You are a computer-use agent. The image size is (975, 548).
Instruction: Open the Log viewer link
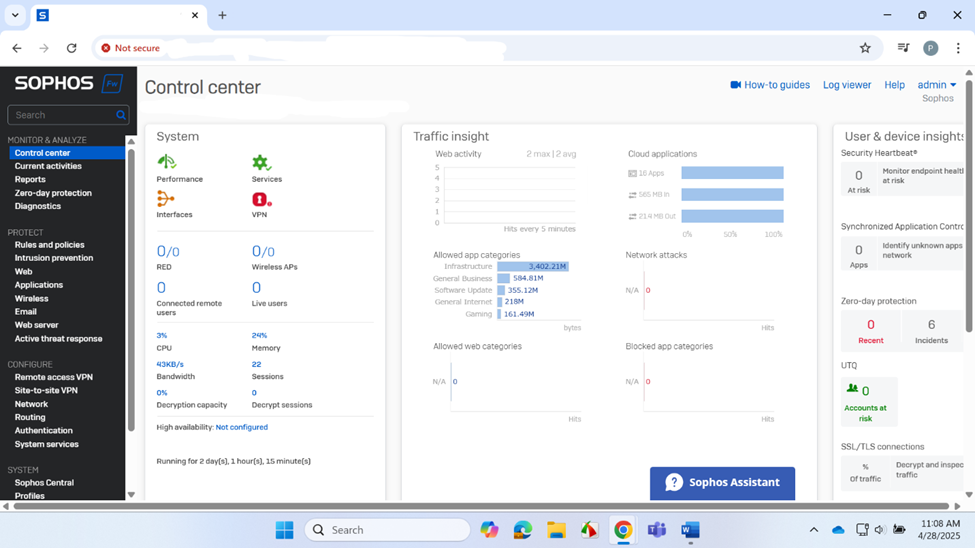click(846, 85)
